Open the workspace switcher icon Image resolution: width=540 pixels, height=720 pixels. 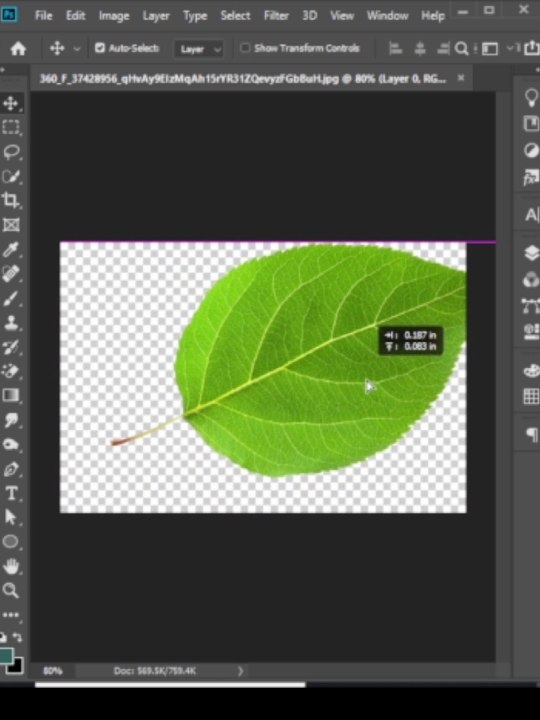pyautogui.click(x=489, y=48)
